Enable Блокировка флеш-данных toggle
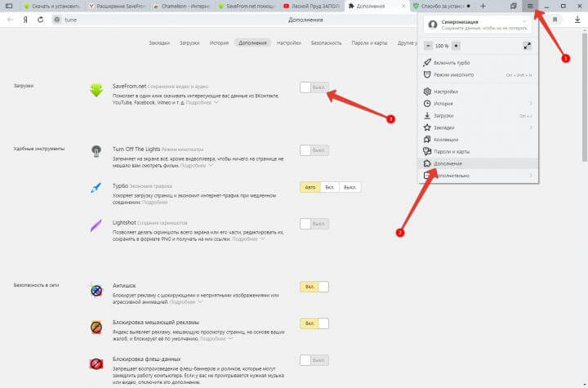The height and width of the screenshot is (388, 588). pos(314,360)
